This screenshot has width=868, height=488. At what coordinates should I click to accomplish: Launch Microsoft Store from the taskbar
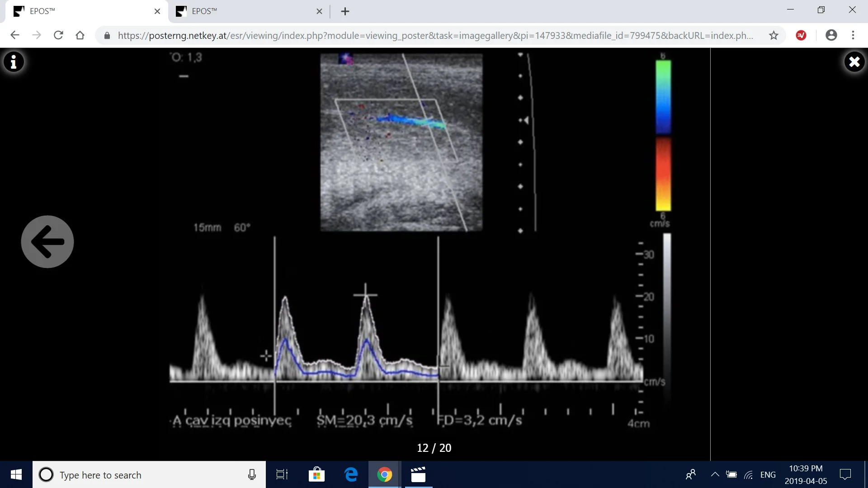[317, 475]
